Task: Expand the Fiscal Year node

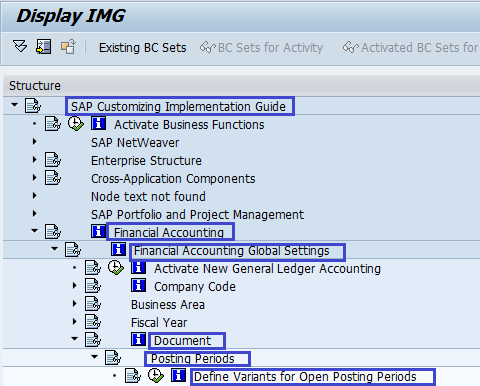Action: click(75, 322)
